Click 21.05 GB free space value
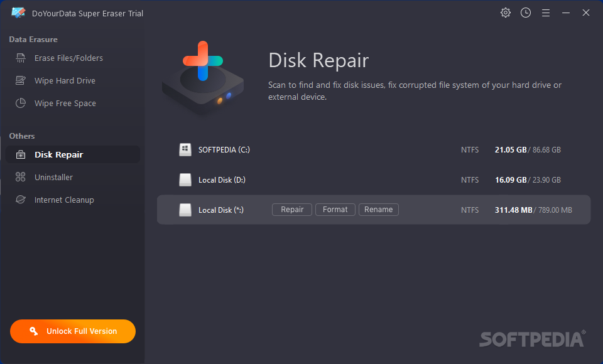 (511, 149)
